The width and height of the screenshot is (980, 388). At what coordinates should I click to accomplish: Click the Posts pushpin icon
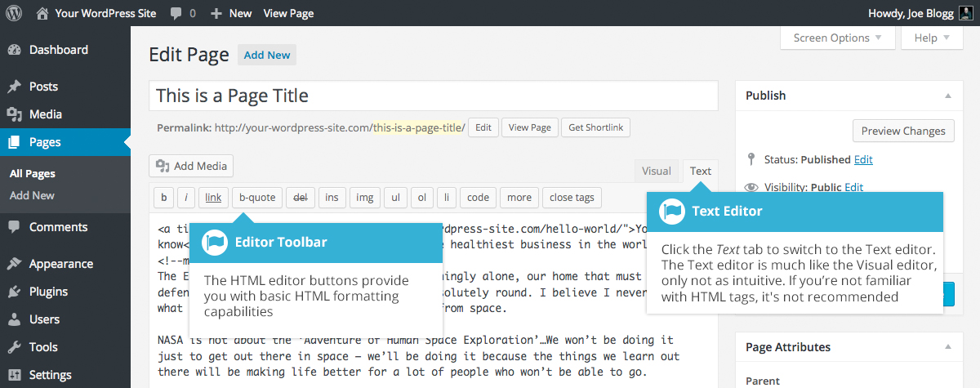coord(14,87)
